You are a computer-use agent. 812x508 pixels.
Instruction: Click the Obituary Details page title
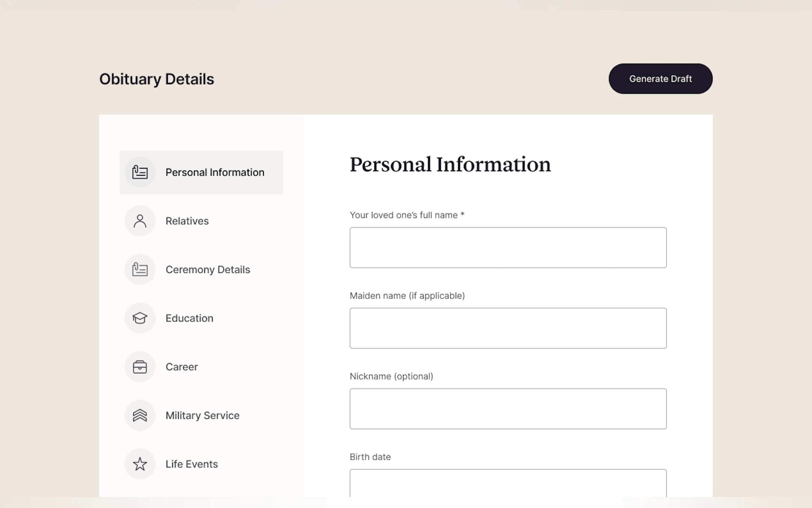pyautogui.click(x=157, y=79)
